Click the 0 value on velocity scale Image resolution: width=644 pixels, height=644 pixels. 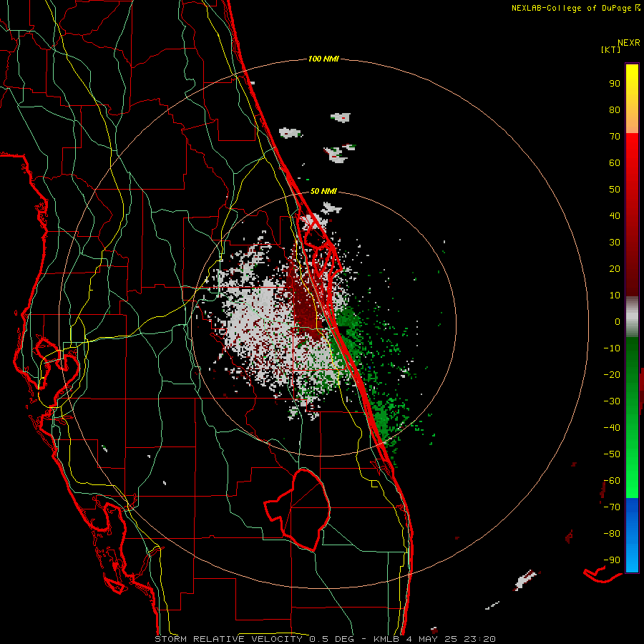(x=618, y=322)
